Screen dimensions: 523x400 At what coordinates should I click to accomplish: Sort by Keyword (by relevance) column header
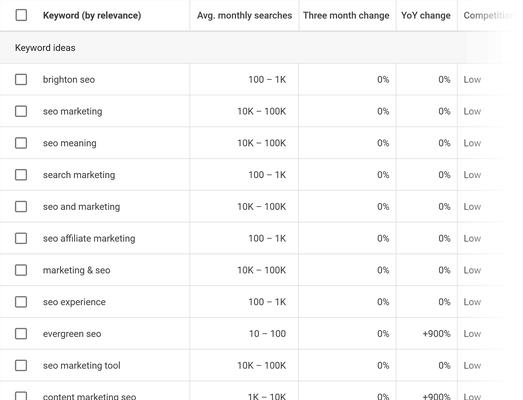click(x=92, y=15)
